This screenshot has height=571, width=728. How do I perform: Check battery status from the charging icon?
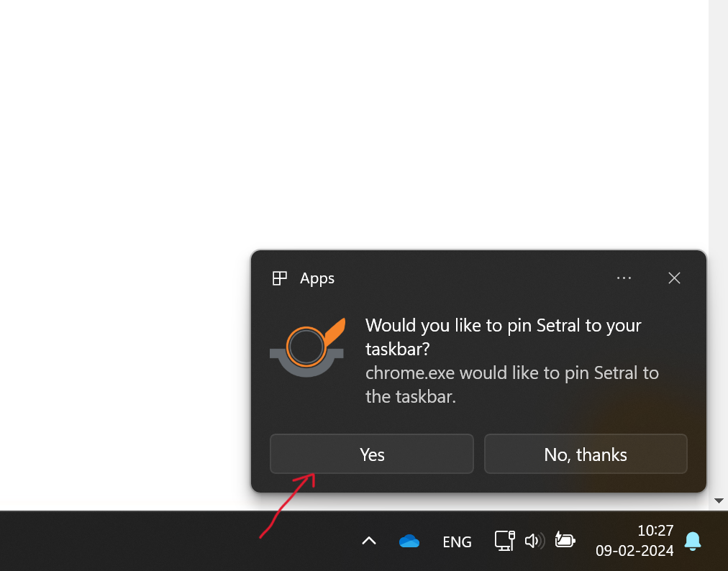point(565,541)
